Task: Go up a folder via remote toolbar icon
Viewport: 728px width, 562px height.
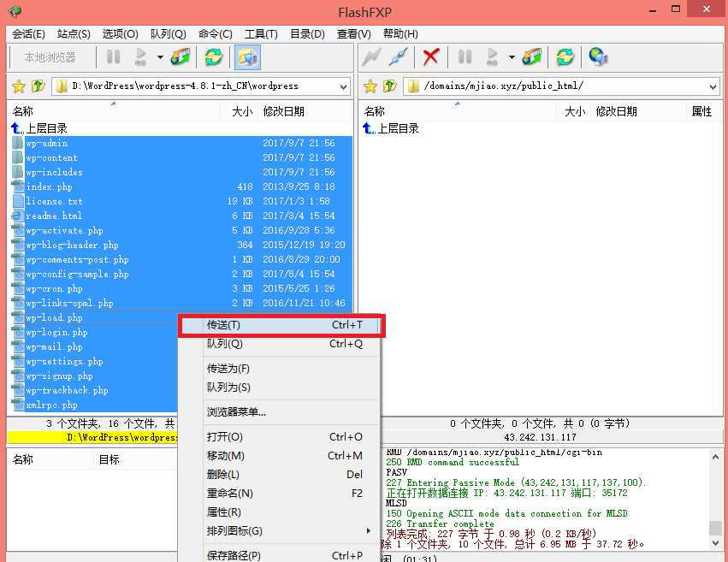Action: (389, 86)
